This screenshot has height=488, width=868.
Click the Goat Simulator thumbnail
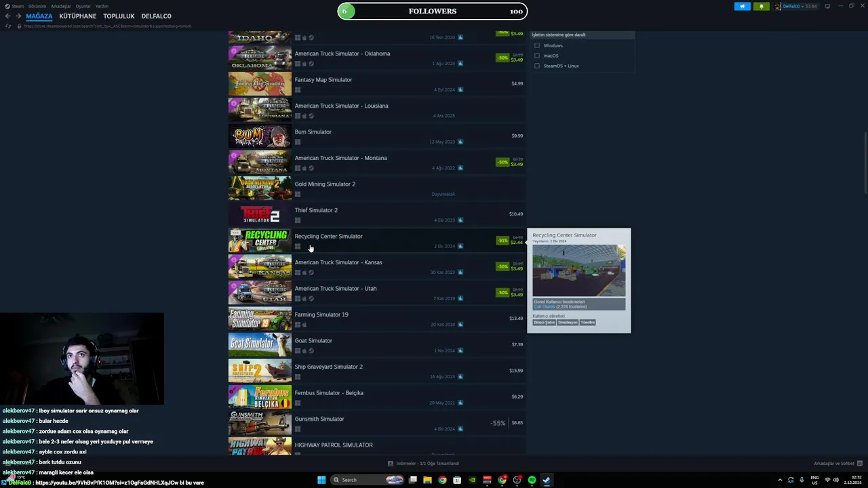[x=260, y=345]
